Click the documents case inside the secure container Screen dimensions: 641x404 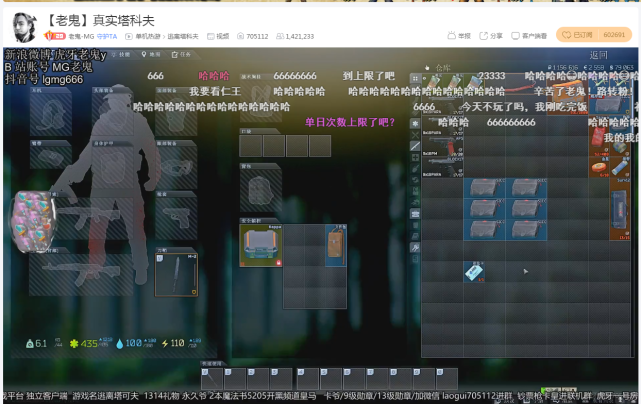click(336, 245)
